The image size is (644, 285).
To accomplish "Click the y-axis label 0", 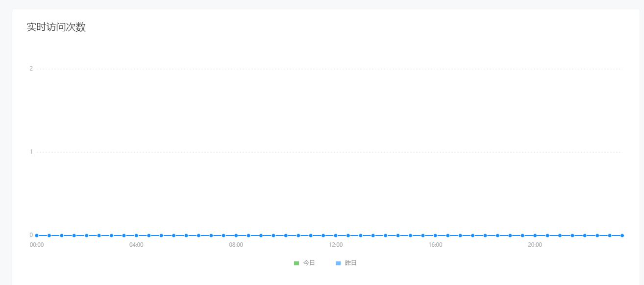I will (x=31, y=235).
